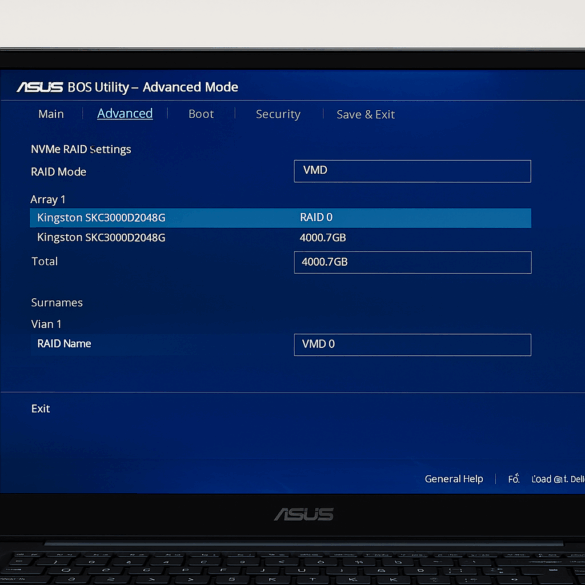
Task: Open the RAID Mode VMD field
Action: point(412,171)
